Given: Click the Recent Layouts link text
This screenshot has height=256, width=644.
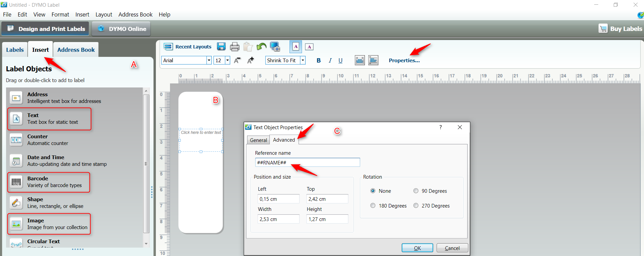Looking at the screenshot, I should click(x=193, y=47).
